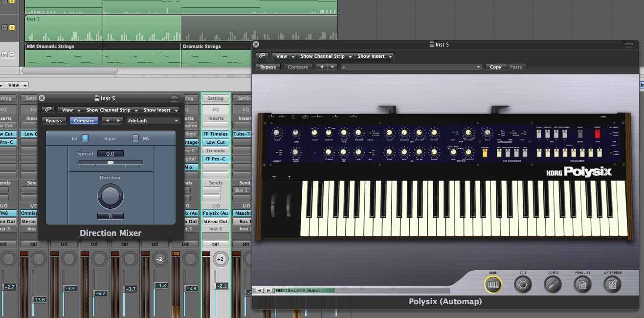Click the Polysix modulation wheel

(x=289, y=205)
